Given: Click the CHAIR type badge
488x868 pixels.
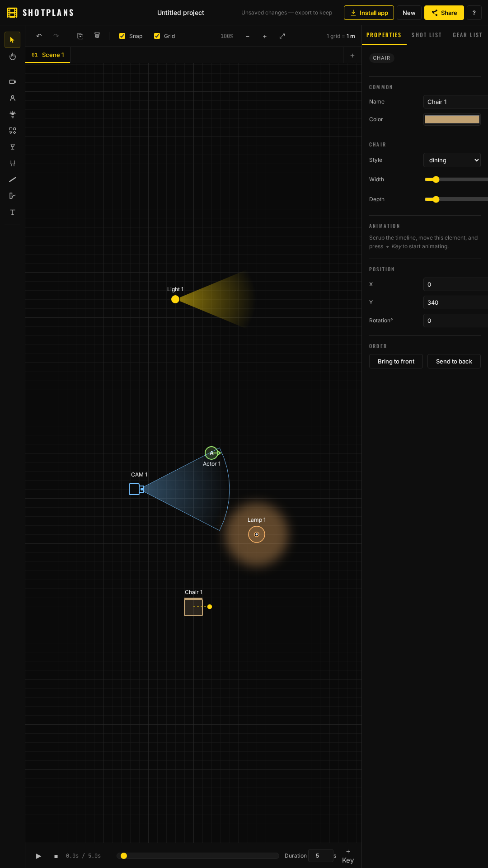Looking at the screenshot, I should pos(381,58).
